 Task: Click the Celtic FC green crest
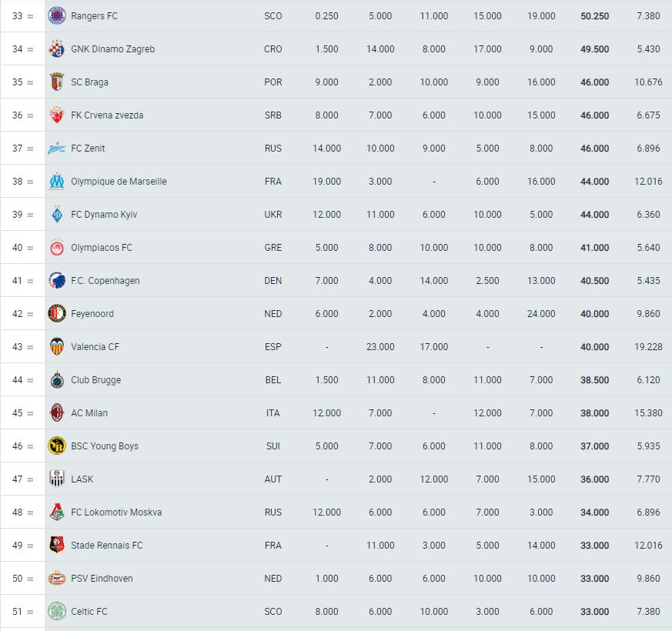click(56, 611)
